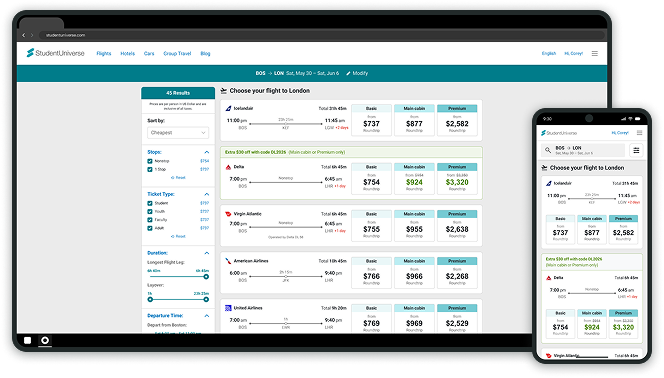Collapse the Duration filter section
This screenshot has width=664, height=378.
(x=207, y=253)
